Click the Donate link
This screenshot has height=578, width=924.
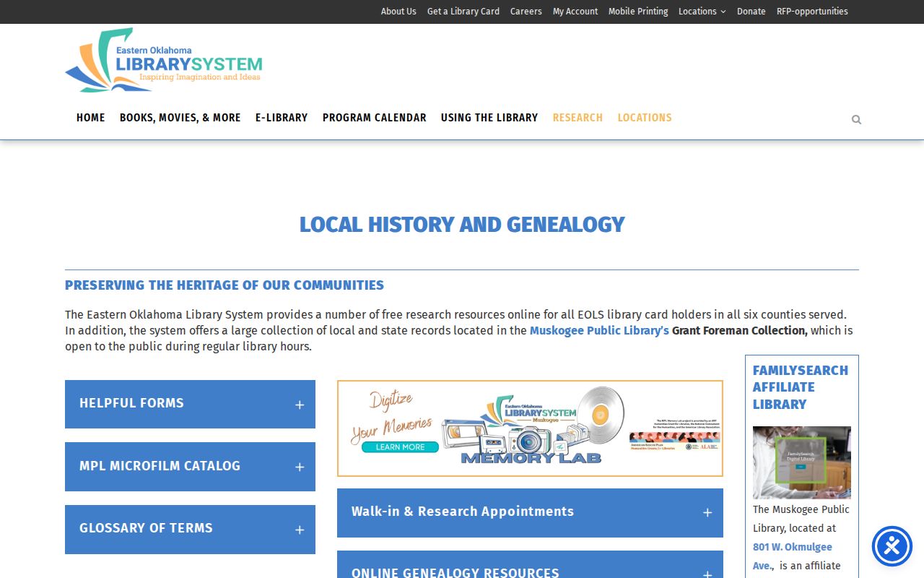coord(751,12)
